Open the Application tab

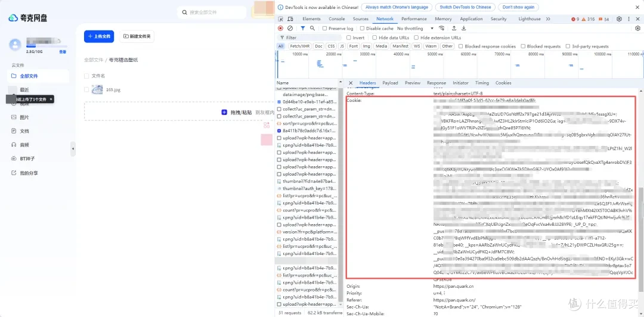471,19
